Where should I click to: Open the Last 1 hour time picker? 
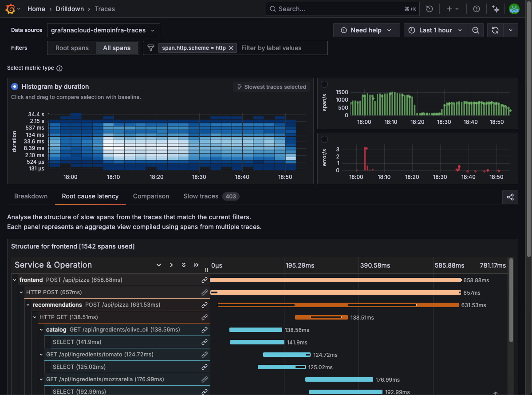tap(435, 30)
